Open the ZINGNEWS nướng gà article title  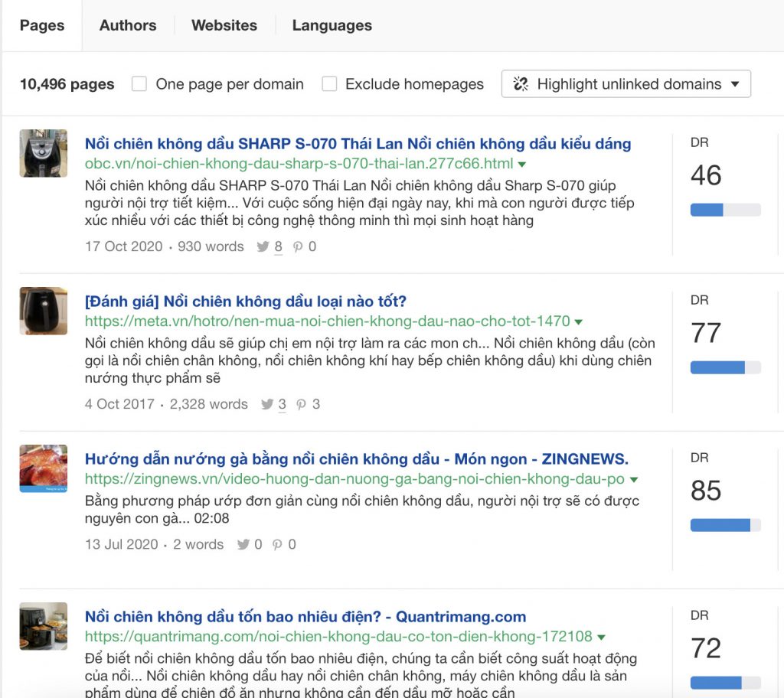[x=357, y=459]
